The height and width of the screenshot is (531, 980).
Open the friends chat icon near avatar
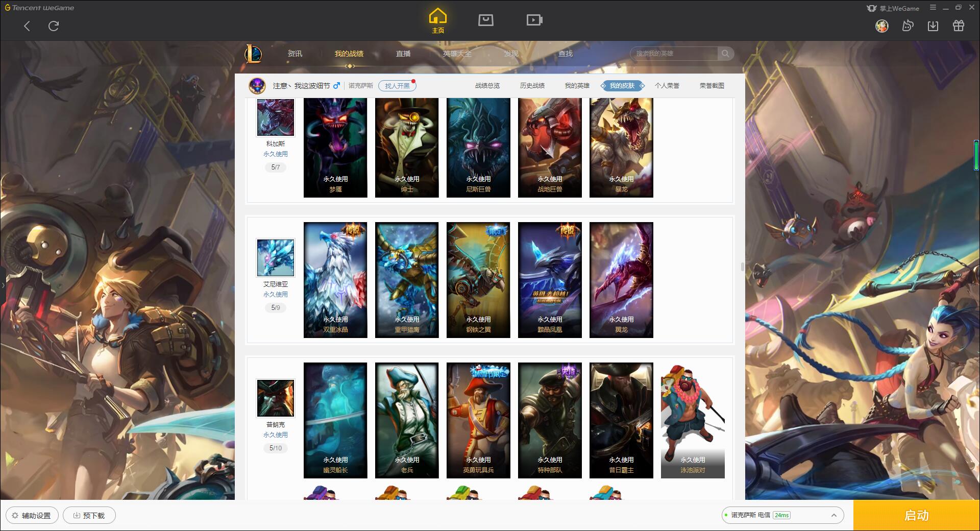point(908,26)
